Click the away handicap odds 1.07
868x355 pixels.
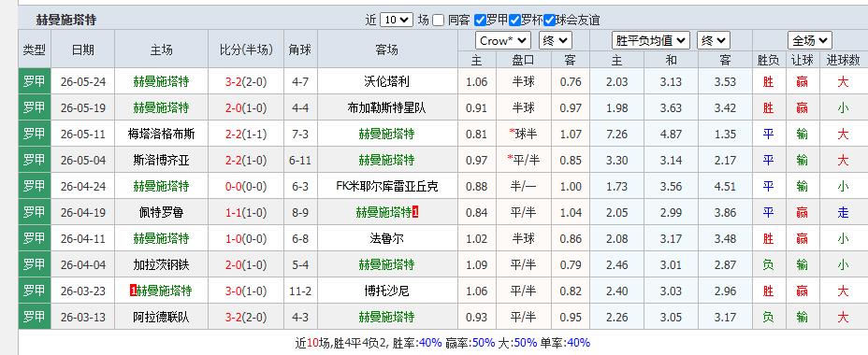click(x=571, y=134)
